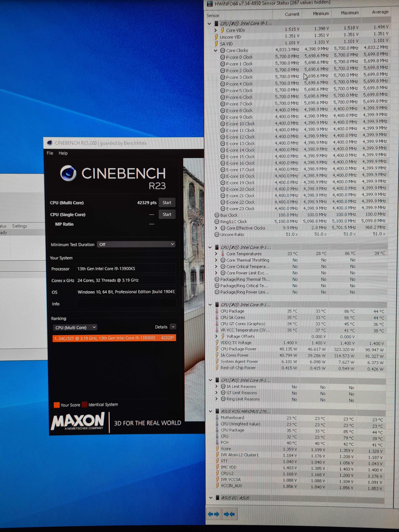
Task: Click the Package/Ring Thermal Throttling icon
Action: [217, 279]
